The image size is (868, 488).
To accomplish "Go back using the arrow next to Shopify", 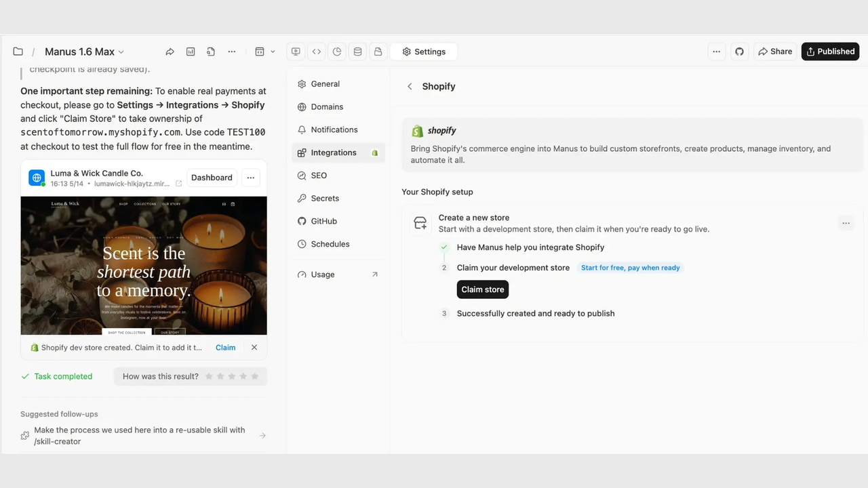I will (410, 87).
